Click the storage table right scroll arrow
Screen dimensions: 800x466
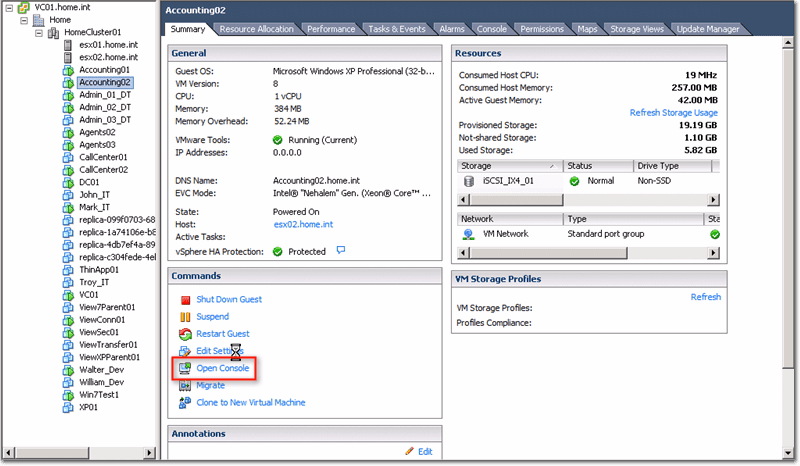(714, 200)
